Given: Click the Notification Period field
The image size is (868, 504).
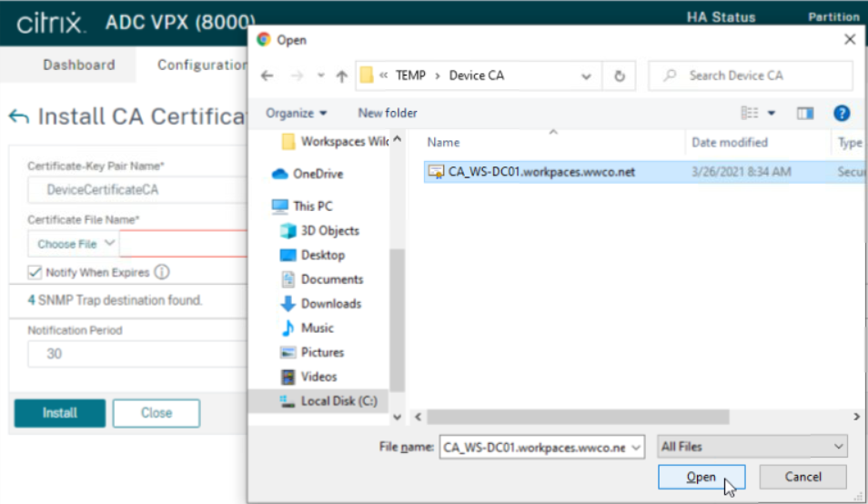Looking at the screenshot, I should [x=137, y=354].
